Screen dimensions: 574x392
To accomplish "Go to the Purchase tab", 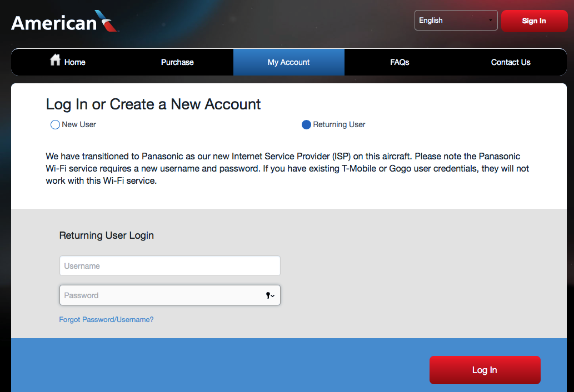I will pyautogui.click(x=177, y=62).
